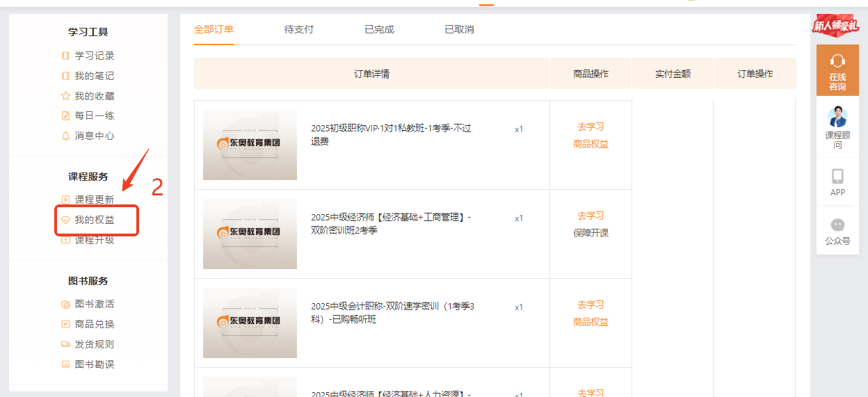Click the APP phone icon

837,176
